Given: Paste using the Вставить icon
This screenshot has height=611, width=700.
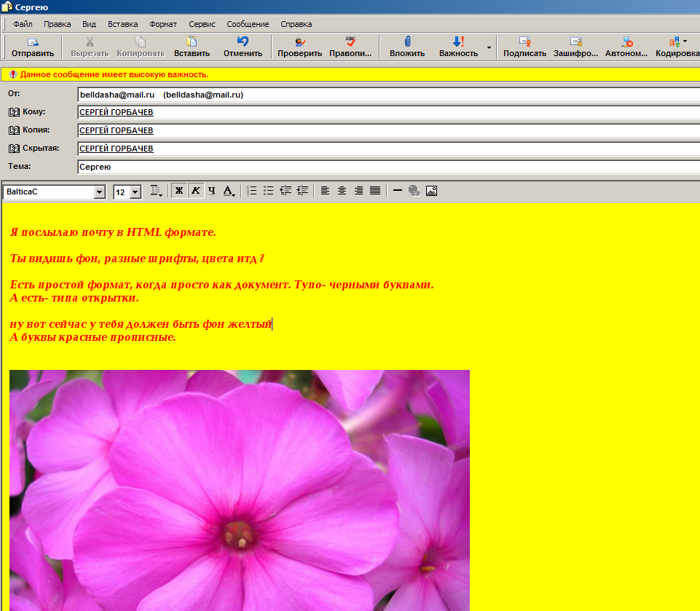Looking at the screenshot, I should click(192, 42).
